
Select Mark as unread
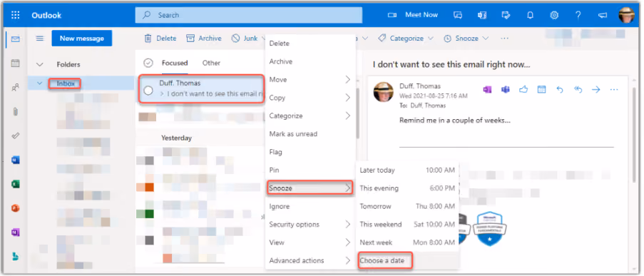point(310,134)
